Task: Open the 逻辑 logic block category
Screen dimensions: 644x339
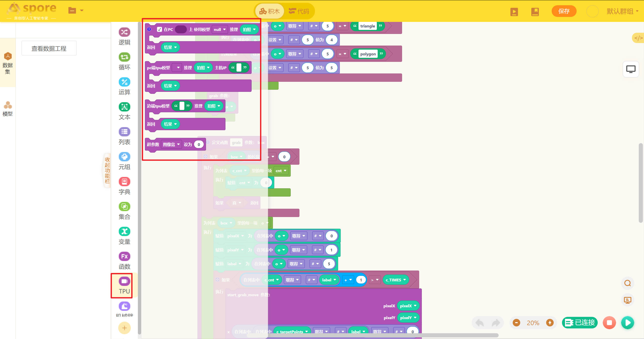Action: pyautogui.click(x=124, y=36)
